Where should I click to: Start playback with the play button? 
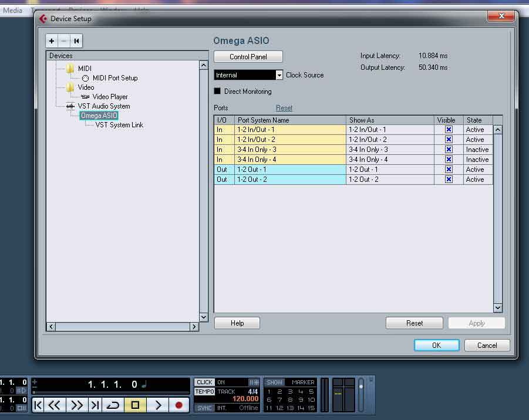157,405
